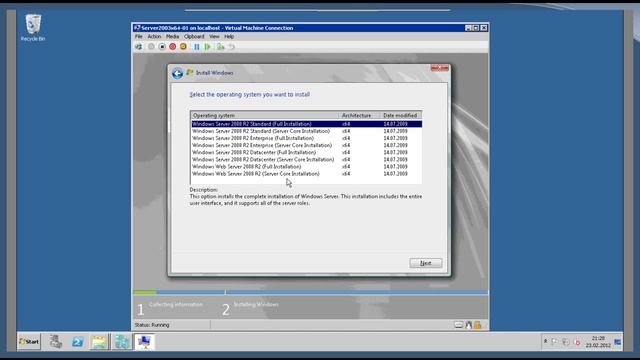This screenshot has height=360, width=640.
Task: Click the Revert toolbar icon
Action: (x=231, y=47)
